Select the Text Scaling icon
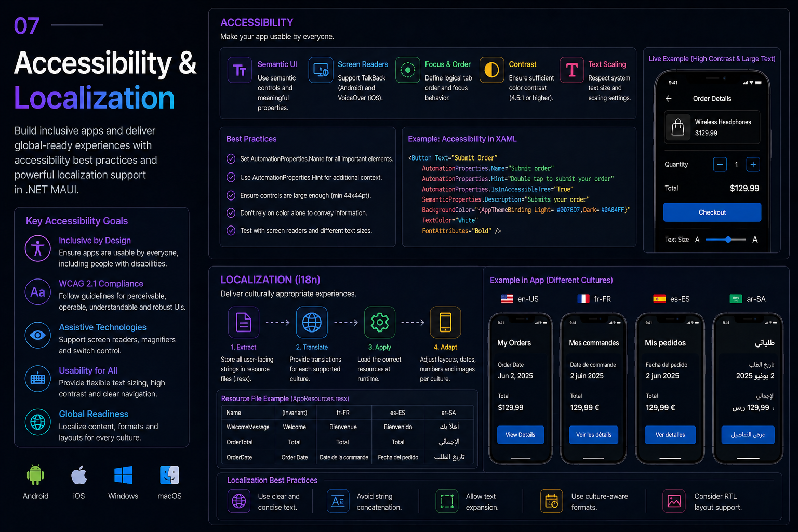This screenshot has height=532, width=798. [571, 70]
